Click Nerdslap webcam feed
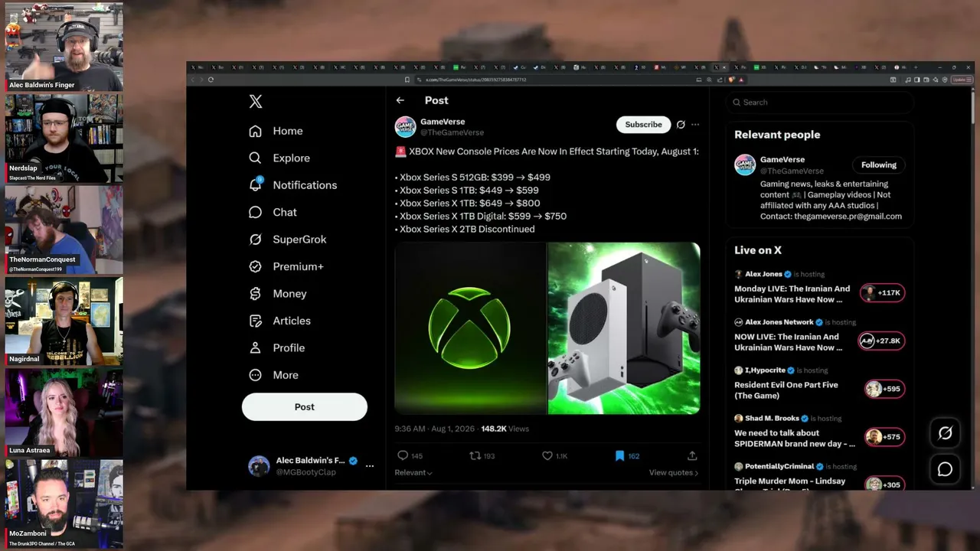Viewport: 980px width, 551px height. point(64,139)
